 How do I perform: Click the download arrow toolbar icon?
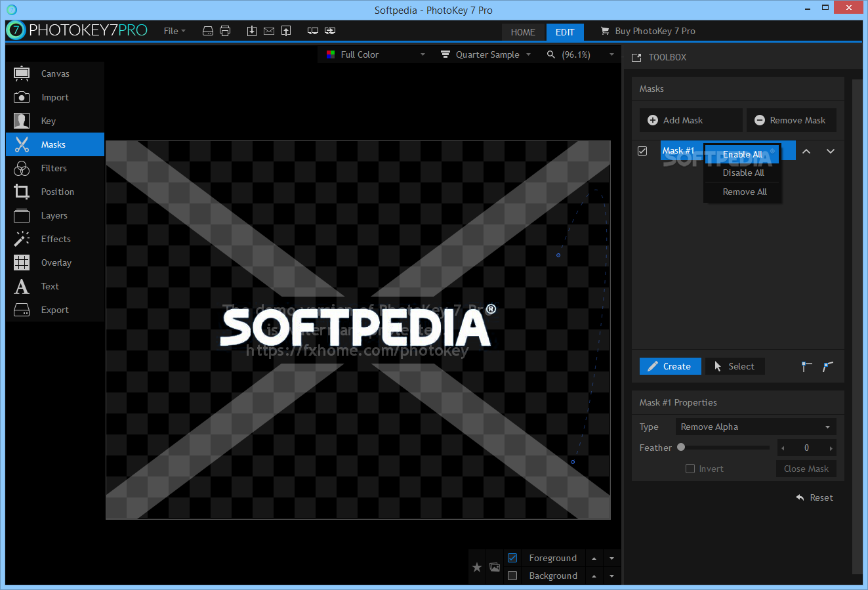(252, 31)
